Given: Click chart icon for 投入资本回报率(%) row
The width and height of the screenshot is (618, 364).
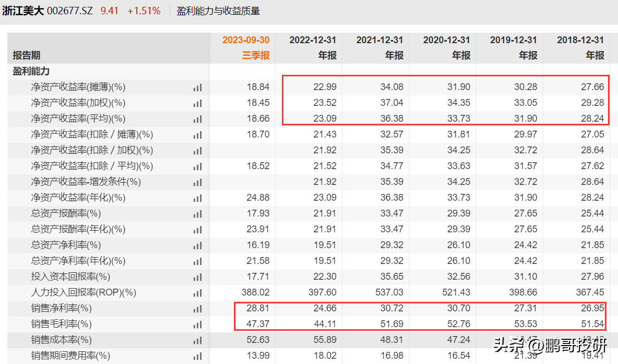Looking at the screenshot, I should [198, 277].
